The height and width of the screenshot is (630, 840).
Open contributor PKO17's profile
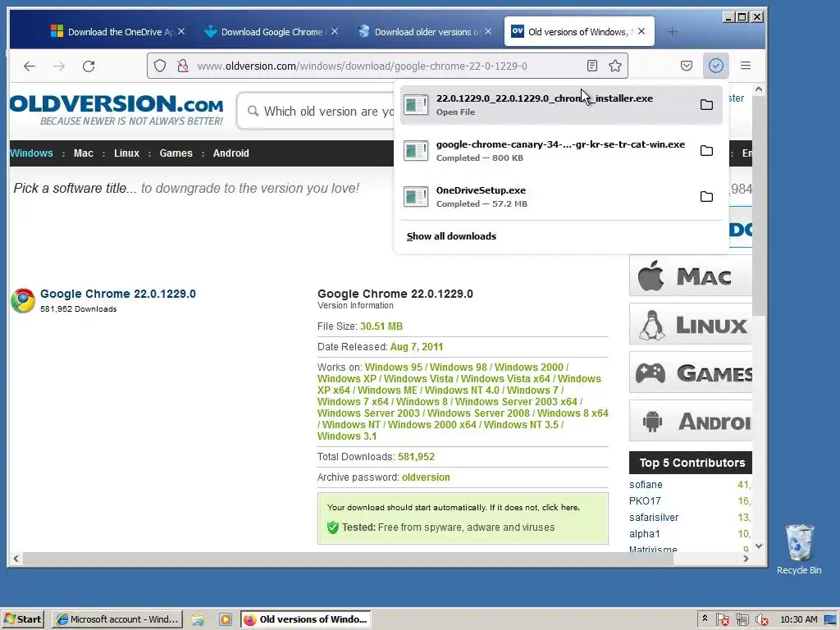coord(645,501)
